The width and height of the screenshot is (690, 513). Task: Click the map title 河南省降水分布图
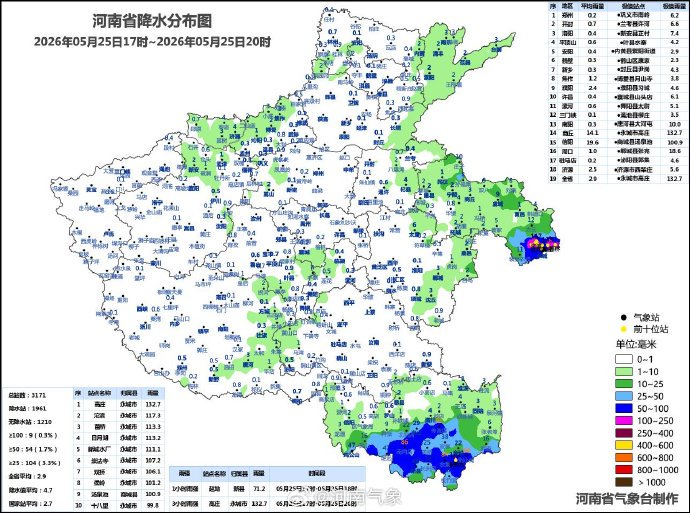[152, 21]
